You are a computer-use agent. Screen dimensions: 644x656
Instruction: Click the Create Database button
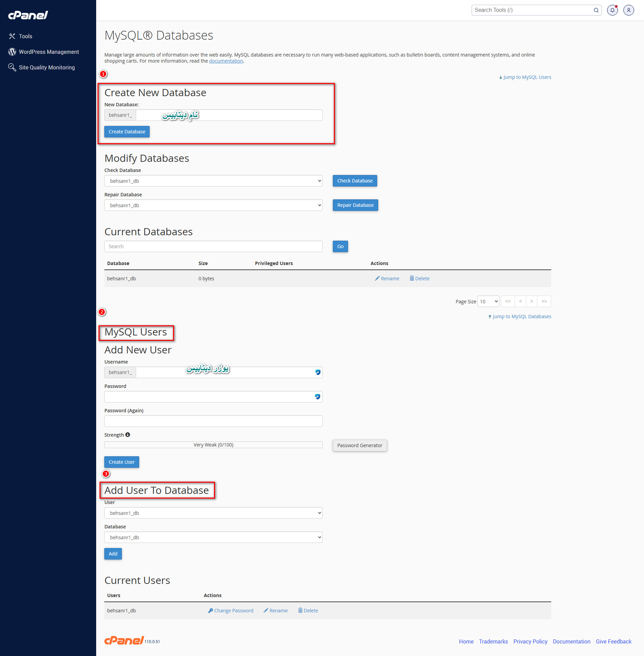point(127,131)
